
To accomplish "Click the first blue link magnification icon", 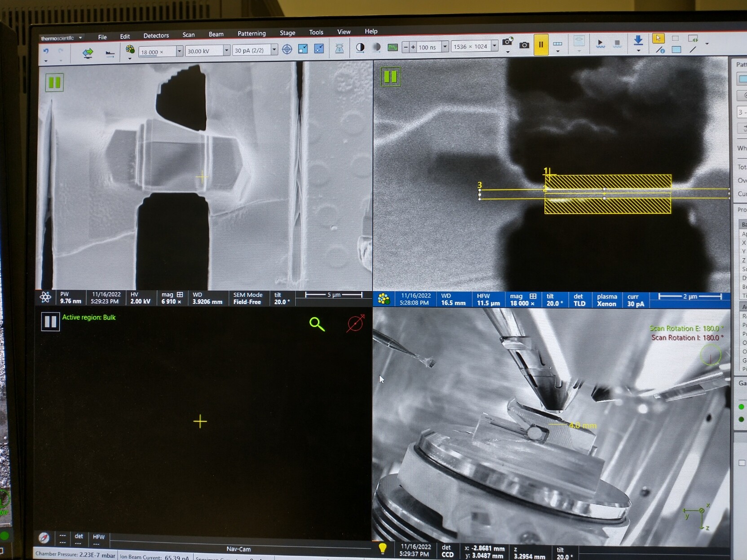I will tap(303, 49).
